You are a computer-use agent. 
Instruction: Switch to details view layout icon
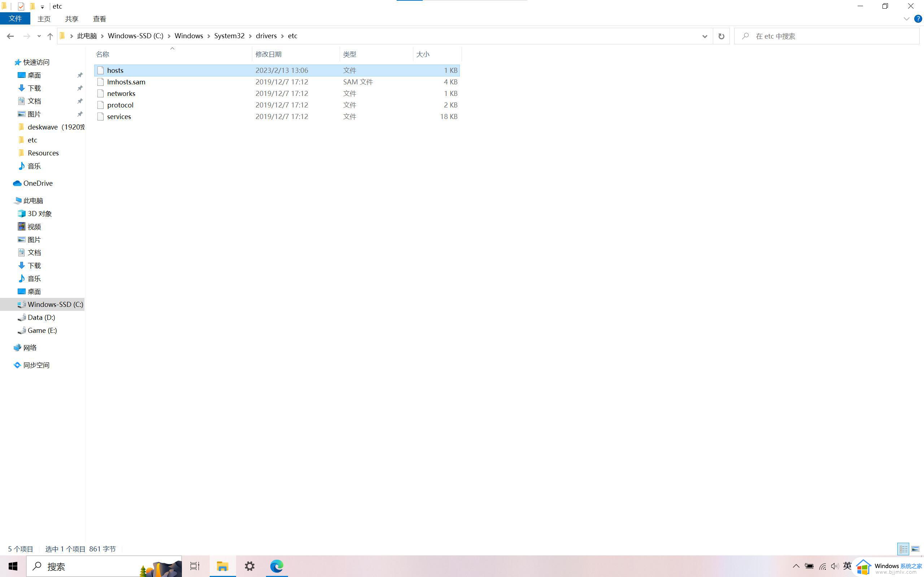(903, 549)
